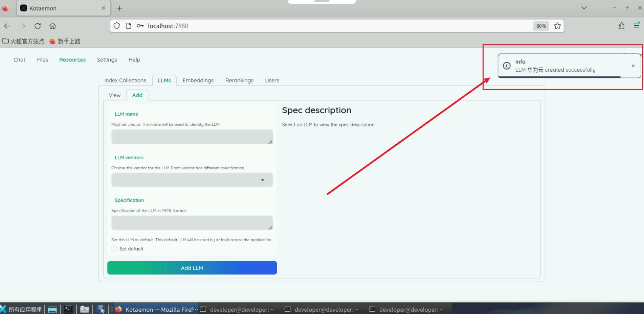Viewport: 644px width, 314px height.
Task: Switch to the Chat tab
Action: [x=19, y=60]
